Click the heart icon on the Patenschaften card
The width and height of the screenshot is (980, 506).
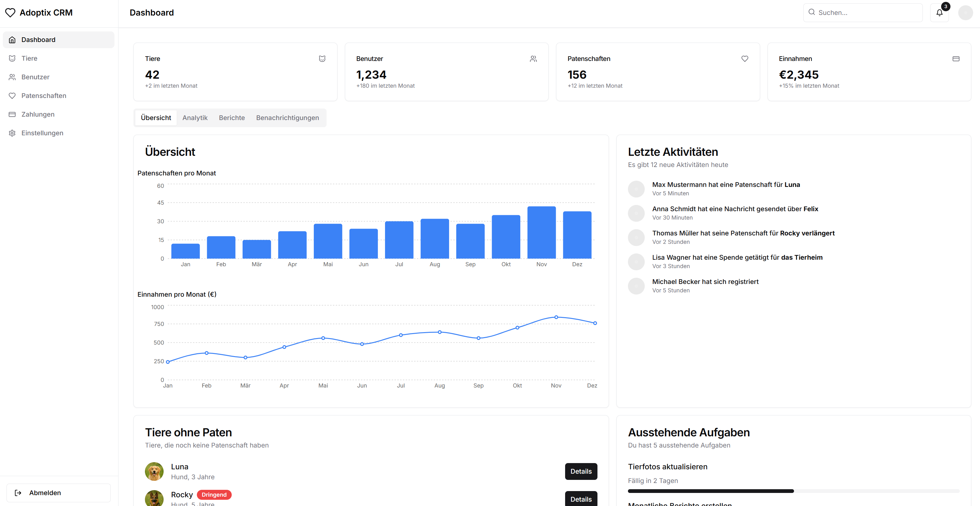(745, 58)
